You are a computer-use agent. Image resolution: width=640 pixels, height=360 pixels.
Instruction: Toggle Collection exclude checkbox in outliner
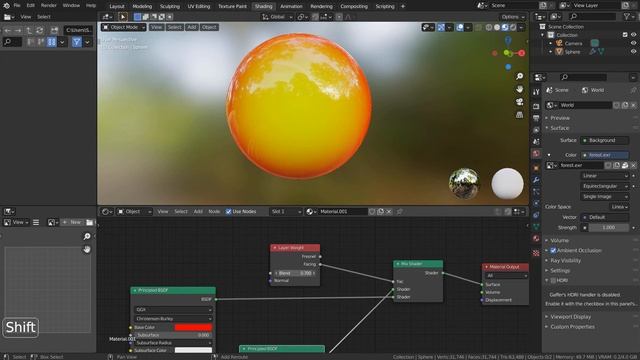(625, 35)
